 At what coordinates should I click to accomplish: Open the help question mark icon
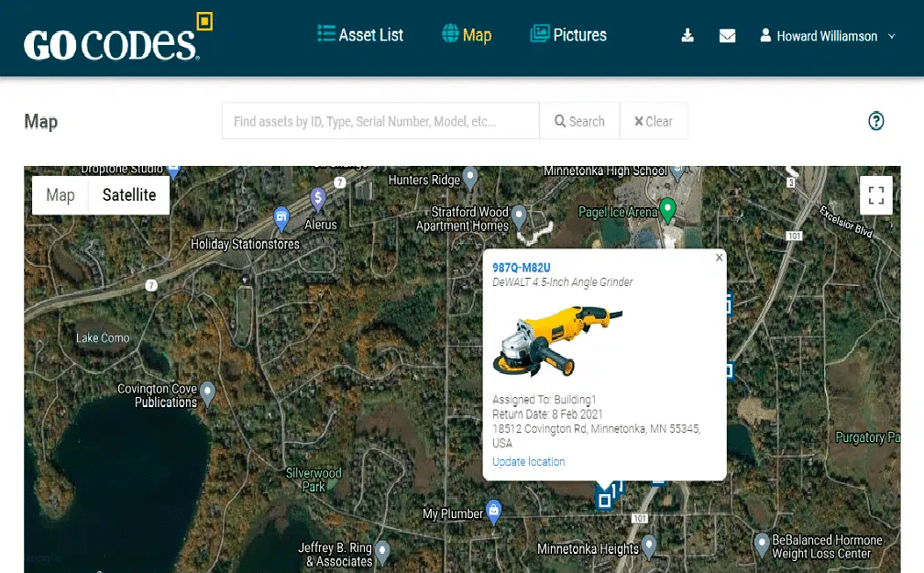click(x=875, y=121)
